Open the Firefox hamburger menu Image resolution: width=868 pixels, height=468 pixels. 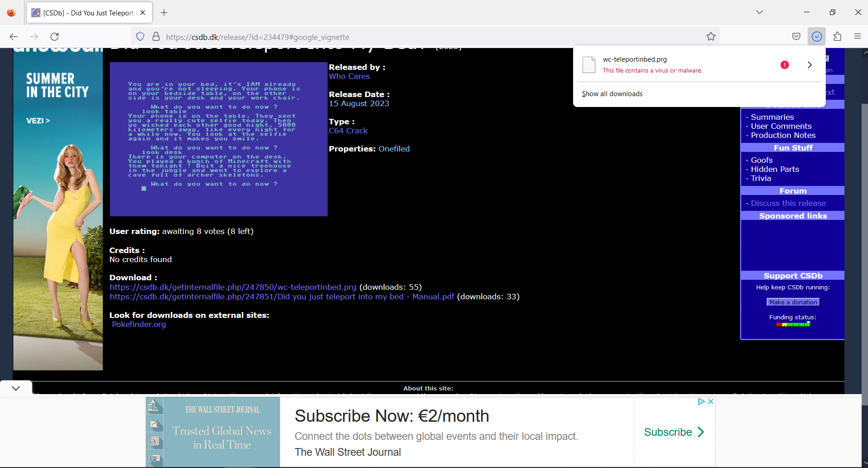tap(858, 37)
